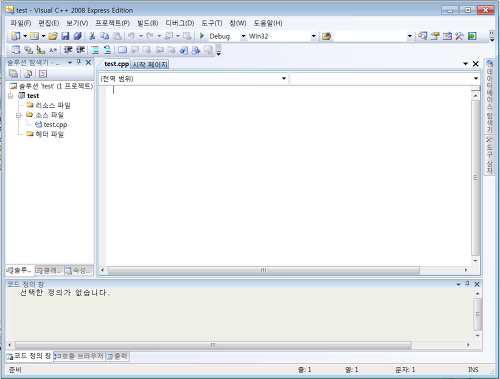The height and width of the screenshot is (379, 500).
Task: Click inside the test.cpp code editor area
Action: tap(288, 176)
